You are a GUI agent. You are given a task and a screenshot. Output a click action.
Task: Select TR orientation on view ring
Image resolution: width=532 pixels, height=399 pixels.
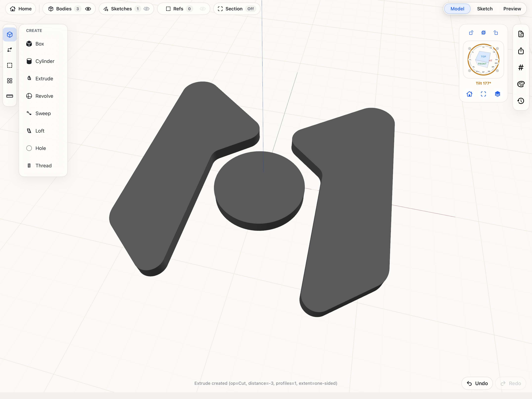(x=494, y=52)
